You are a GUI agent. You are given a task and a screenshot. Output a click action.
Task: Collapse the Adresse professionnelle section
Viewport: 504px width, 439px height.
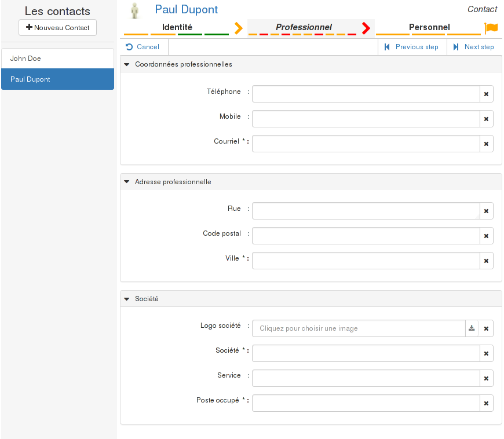(x=127, y=182)
